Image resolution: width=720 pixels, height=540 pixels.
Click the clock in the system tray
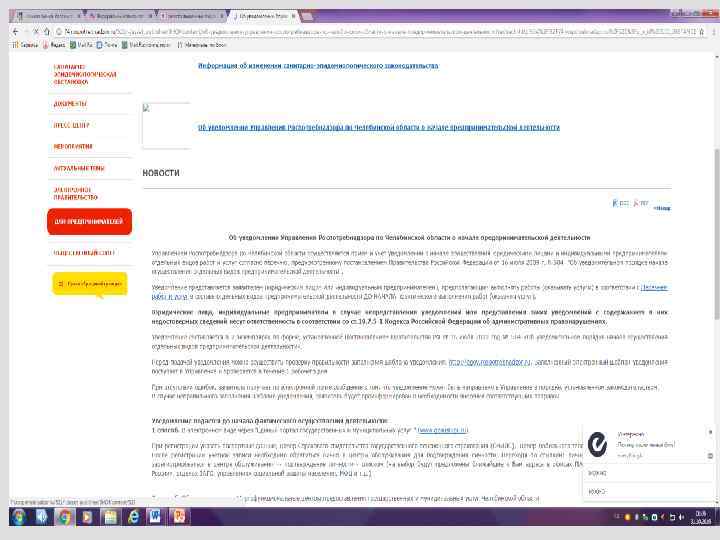701,517
